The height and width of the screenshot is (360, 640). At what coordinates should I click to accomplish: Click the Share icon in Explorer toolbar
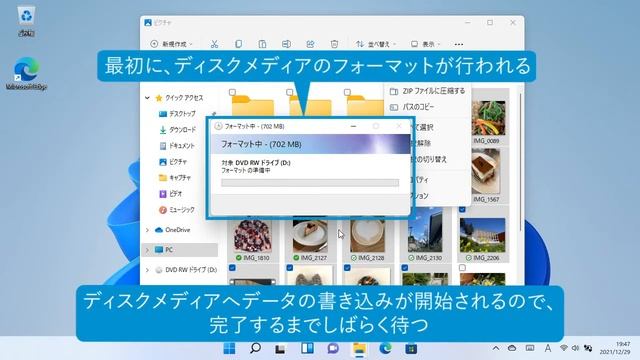[x=310, y=44]
